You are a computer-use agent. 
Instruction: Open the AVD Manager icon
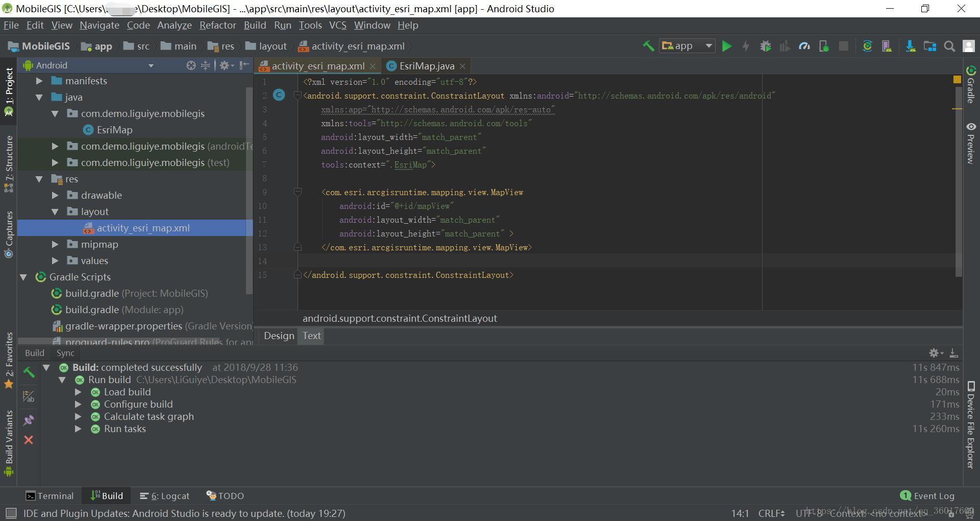coord(887,46)
